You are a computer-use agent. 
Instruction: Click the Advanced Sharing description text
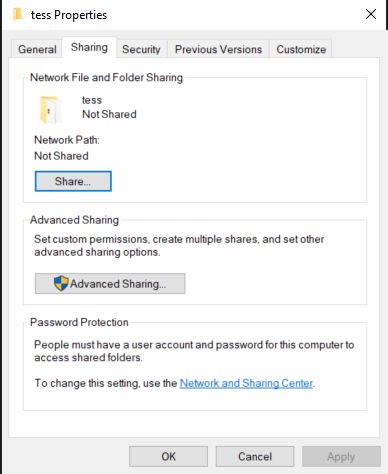(x=179, y=246)
